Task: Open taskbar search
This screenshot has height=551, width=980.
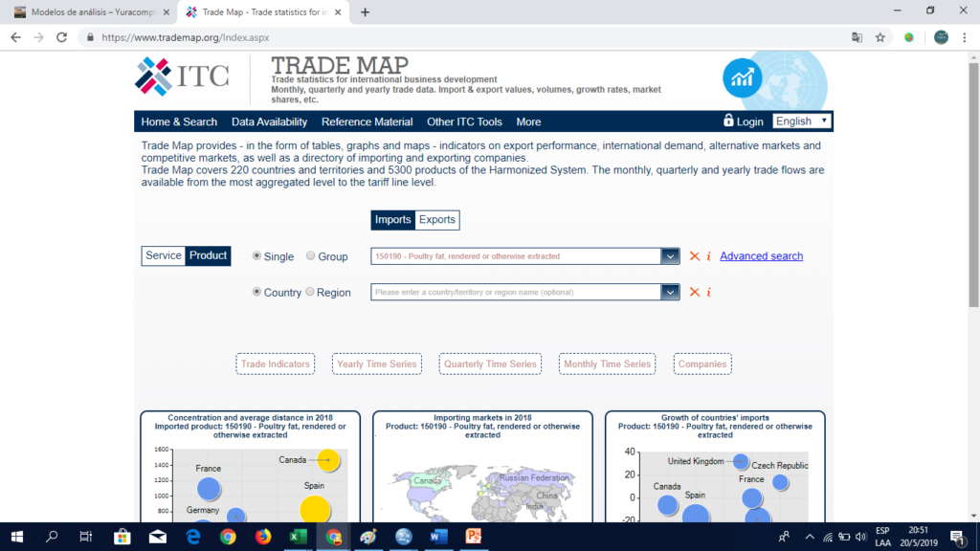Action: pyautogui.click(x=52, y=537)
